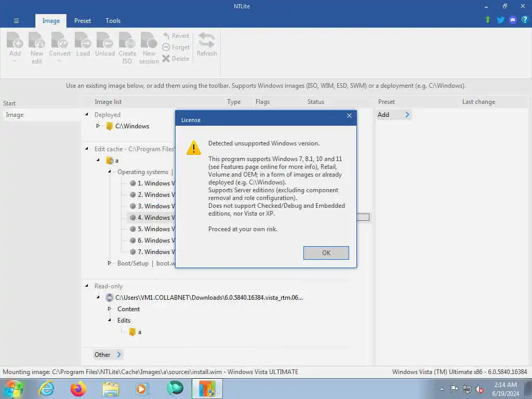Click the folder icon under Edits
Screen dimensions: 532x399
[132, 332]
